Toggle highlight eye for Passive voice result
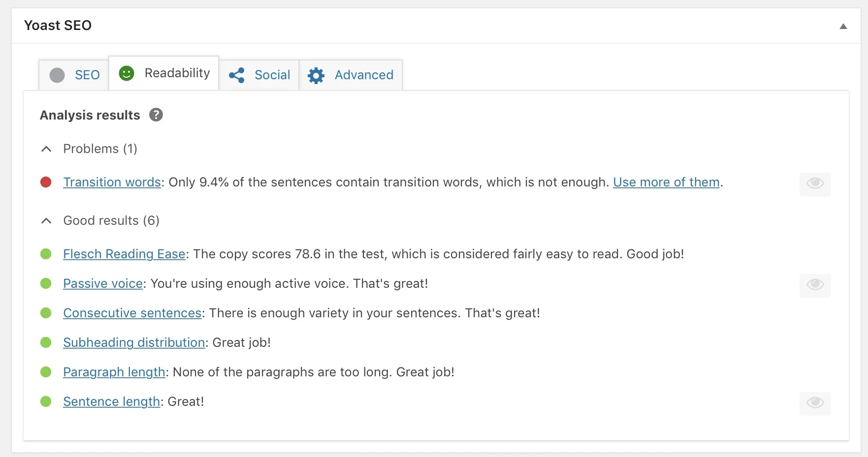Screen dimensions: 868x457 (815, 285)
